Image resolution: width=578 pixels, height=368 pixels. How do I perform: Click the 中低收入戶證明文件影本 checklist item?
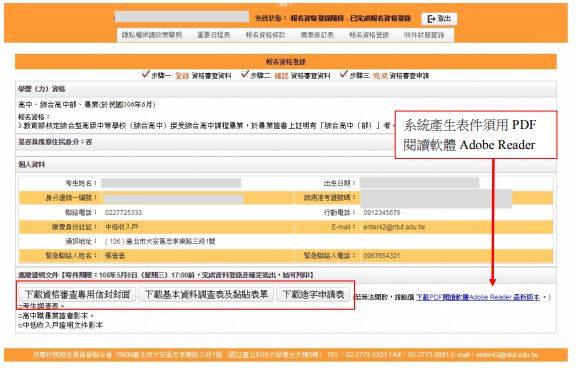(60, 325)
